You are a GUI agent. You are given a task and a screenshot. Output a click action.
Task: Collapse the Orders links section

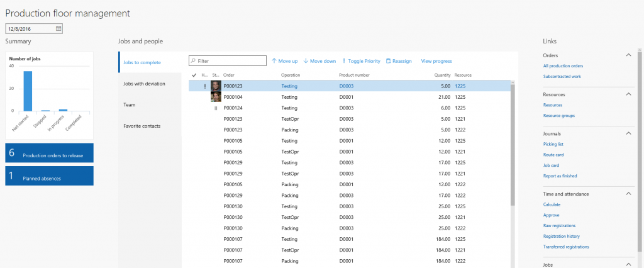[628, 55]
